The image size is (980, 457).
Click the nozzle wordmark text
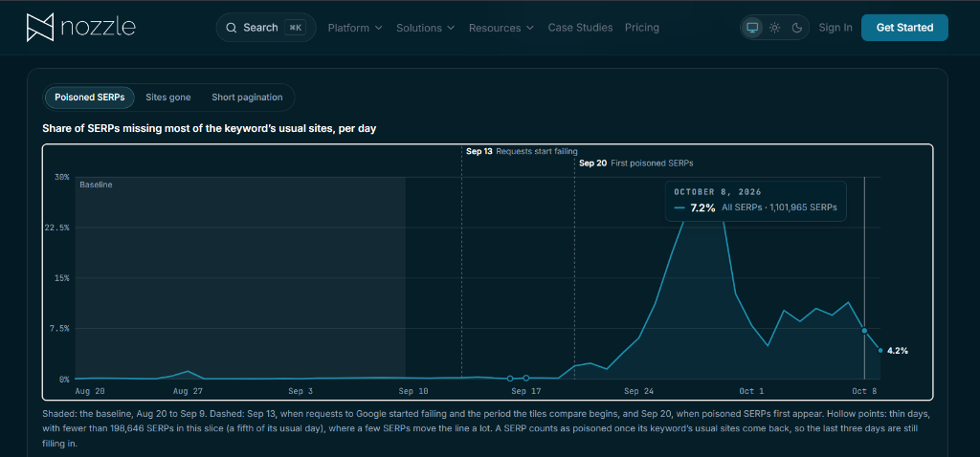pyautogui.click(x=99, y=28)
